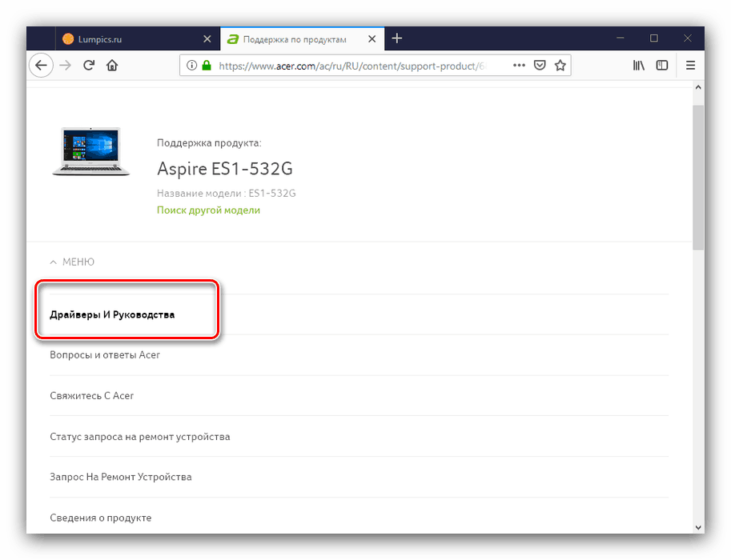Screen dimensions: 731x560
Task: Open a new tab with plus button
Action: click(x=397, y=38)
